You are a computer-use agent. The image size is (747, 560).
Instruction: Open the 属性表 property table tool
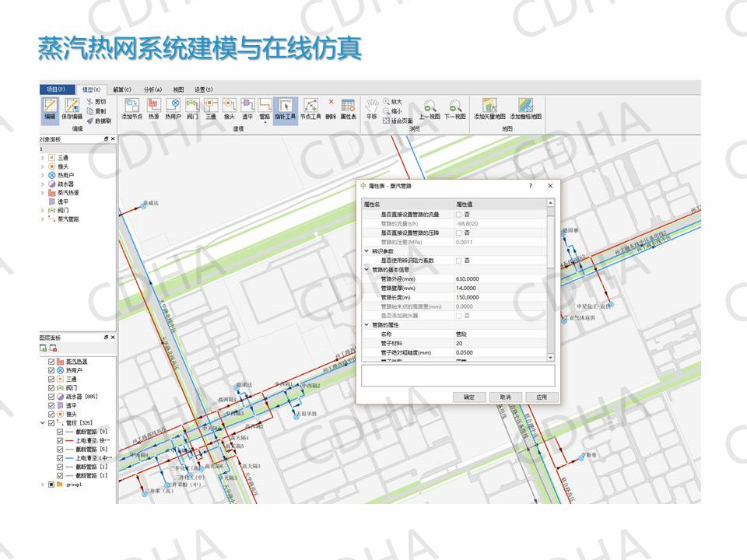point(349,109)
